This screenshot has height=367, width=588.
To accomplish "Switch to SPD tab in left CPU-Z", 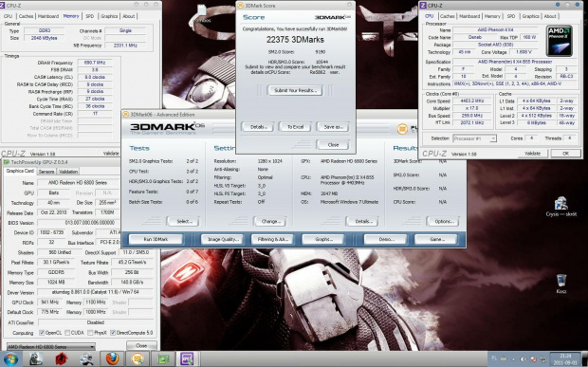I will point(90,16).
